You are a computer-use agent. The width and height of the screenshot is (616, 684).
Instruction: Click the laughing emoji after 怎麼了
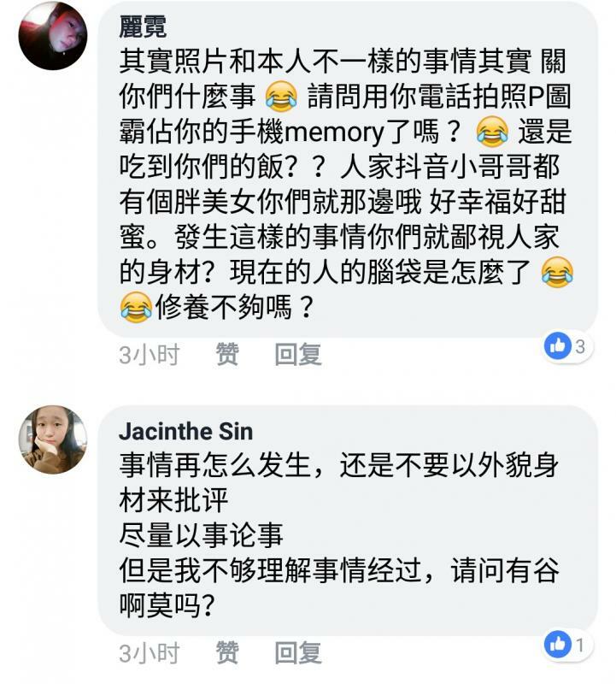pyautogui.click(x=557, y=272)
